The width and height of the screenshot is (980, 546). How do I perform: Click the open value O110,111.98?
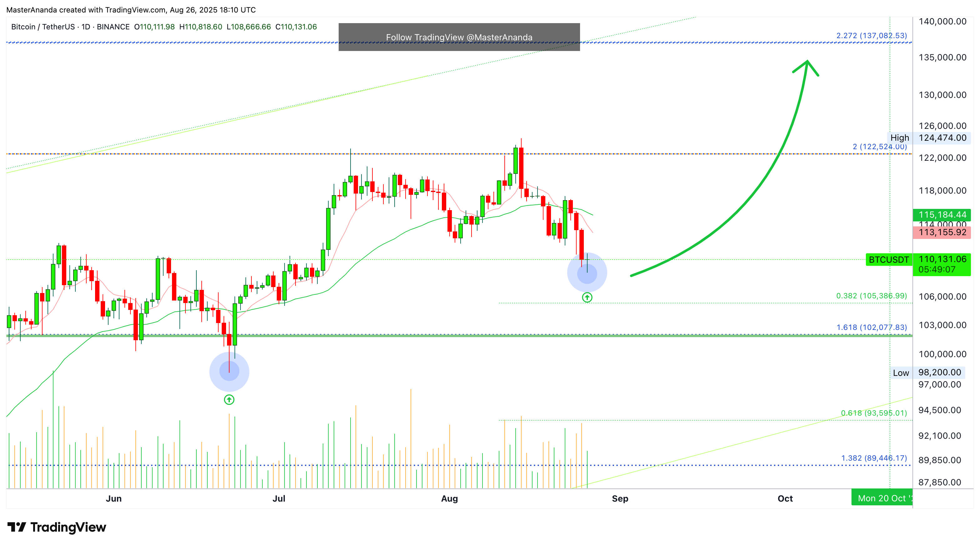pyautogui.click(x=154, y=27)
